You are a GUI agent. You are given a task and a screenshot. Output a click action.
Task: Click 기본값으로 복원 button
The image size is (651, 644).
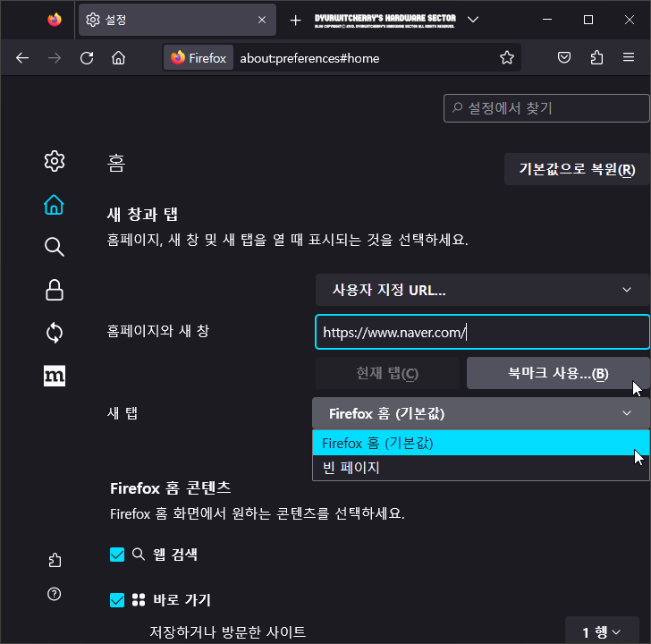coord(577,169)
